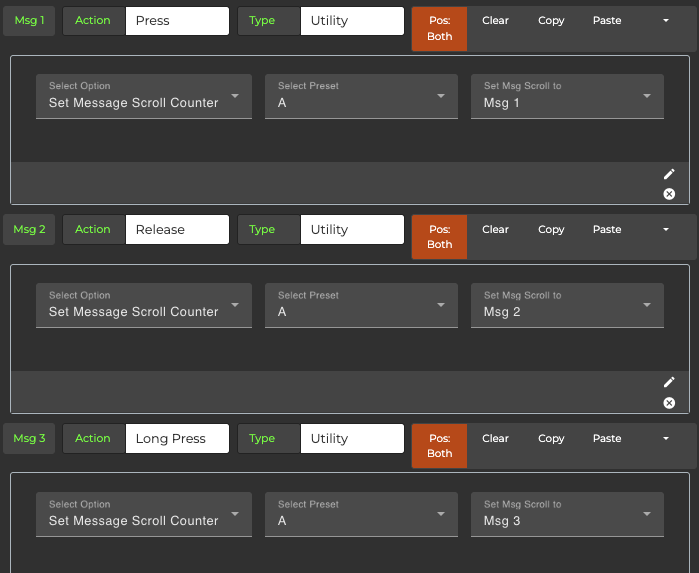Screen dimensions: 699x573
Task: Open the Type field showing Utility in Msg 1
Action: (x=352, y=21)
